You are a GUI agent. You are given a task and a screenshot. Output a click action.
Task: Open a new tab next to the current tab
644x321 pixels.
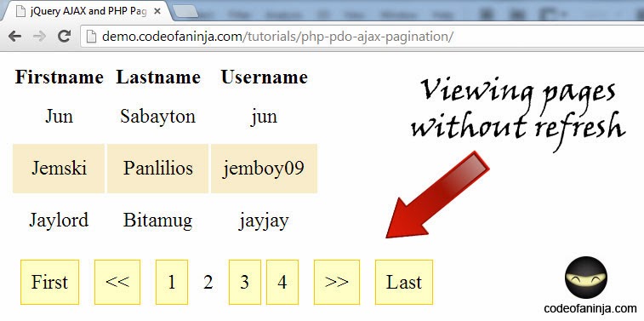(185, 12)
